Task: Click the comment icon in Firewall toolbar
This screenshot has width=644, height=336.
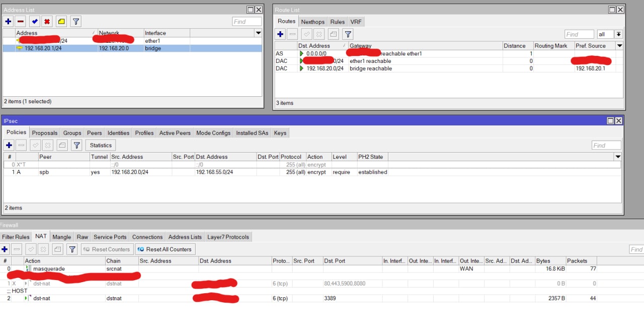Action: click(x=58, y=249)
